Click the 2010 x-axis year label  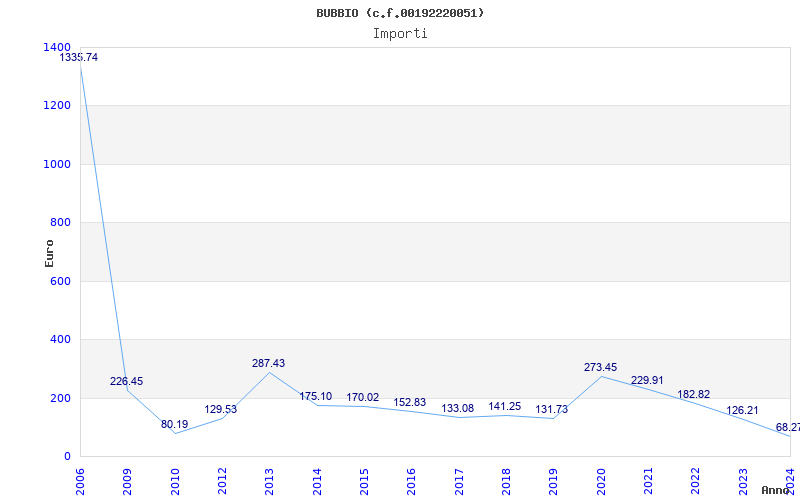pyautogui.click(x=174, y=482)
